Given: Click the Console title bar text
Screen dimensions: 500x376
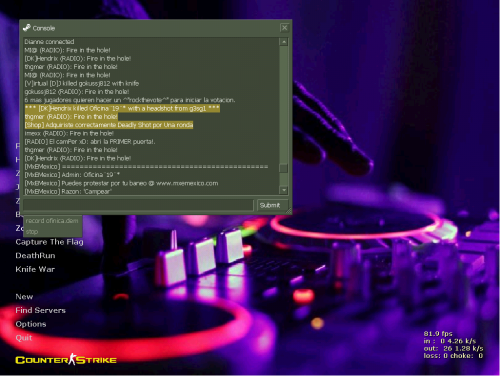Looking at the screenshot, I should click(x=44, y=28).
